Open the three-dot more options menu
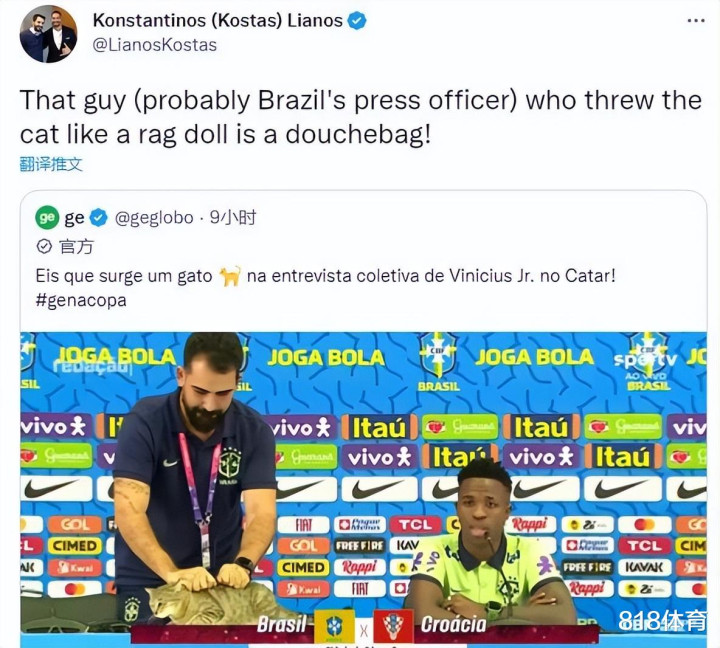Image resolution: width=720 pixels, height=648 pixels. pos(696,21)
